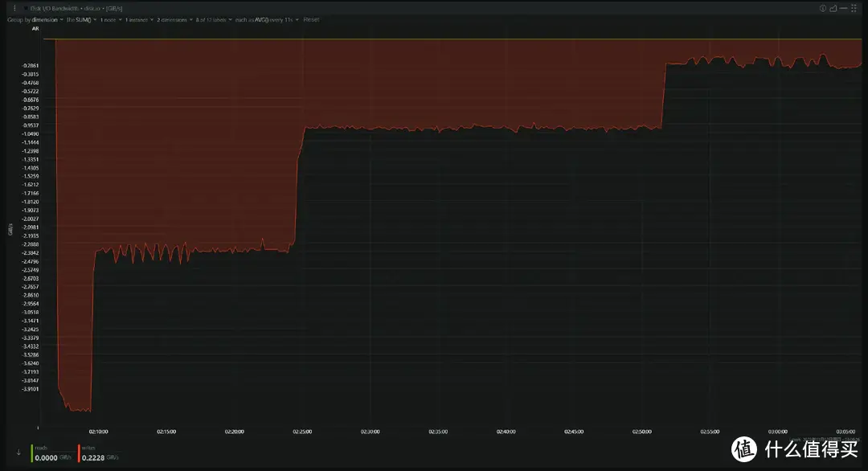Click the 02:50:00 time axis label
The height and width of the screenshot is (471, 868).
tap(642, 432)
